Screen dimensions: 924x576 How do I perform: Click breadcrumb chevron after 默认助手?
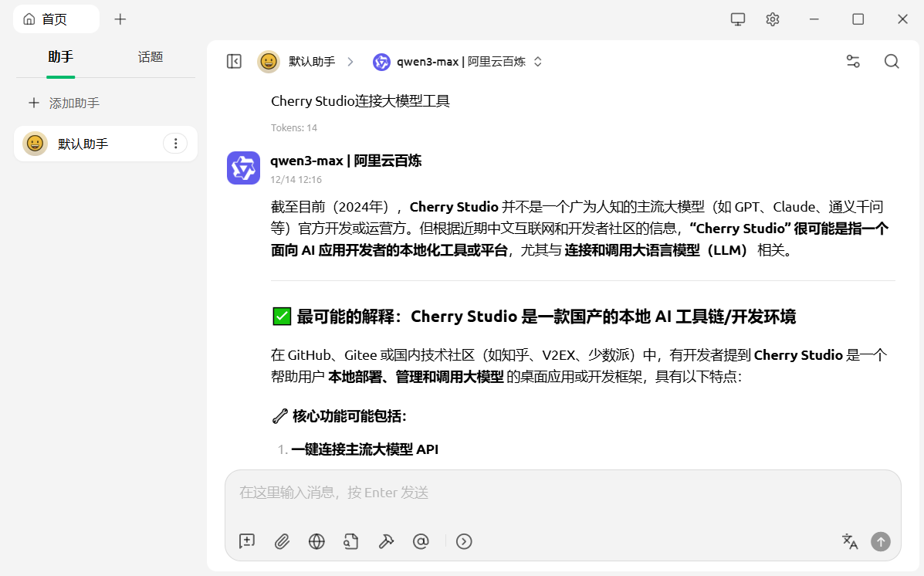click(x=350, y=61)
